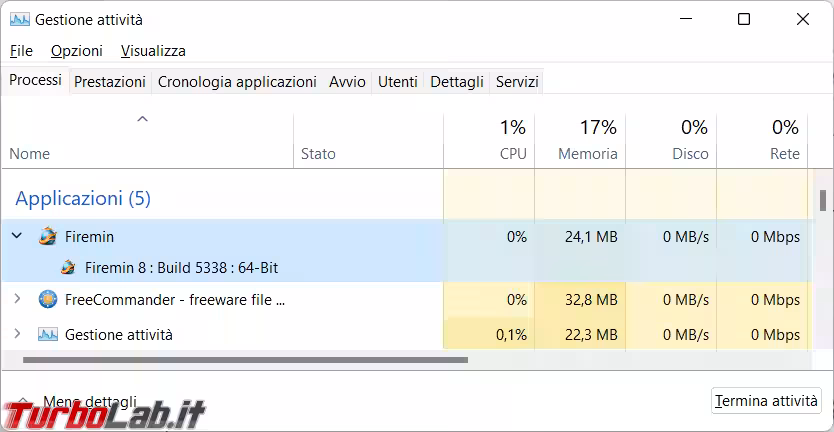This screenshot has height=432, width=834.
Task: Collapse the Firemin process group
Action: 17,237
